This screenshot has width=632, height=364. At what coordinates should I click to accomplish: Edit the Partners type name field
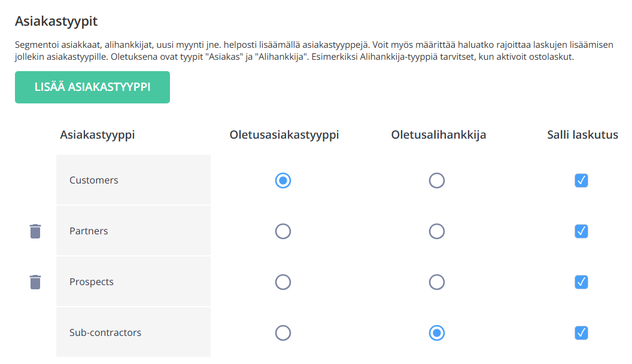[133, 231]
